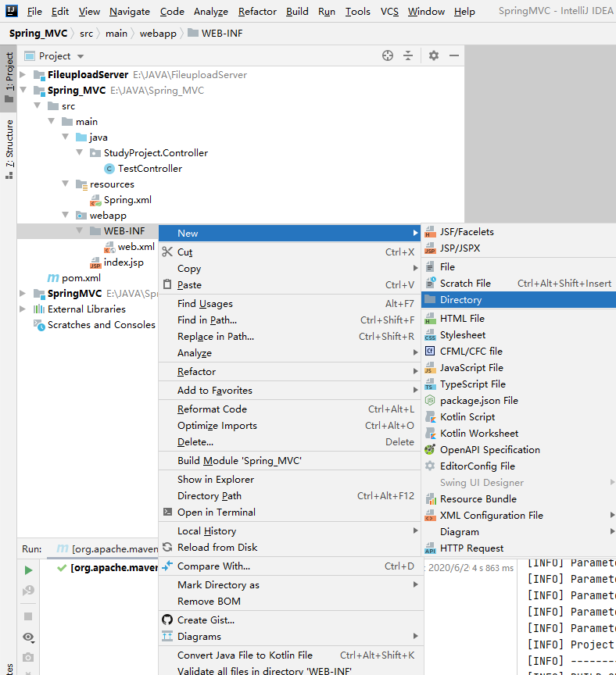Select index.jsp in project tree
This screenshot has height=675, width=616.
coord(124,262)
